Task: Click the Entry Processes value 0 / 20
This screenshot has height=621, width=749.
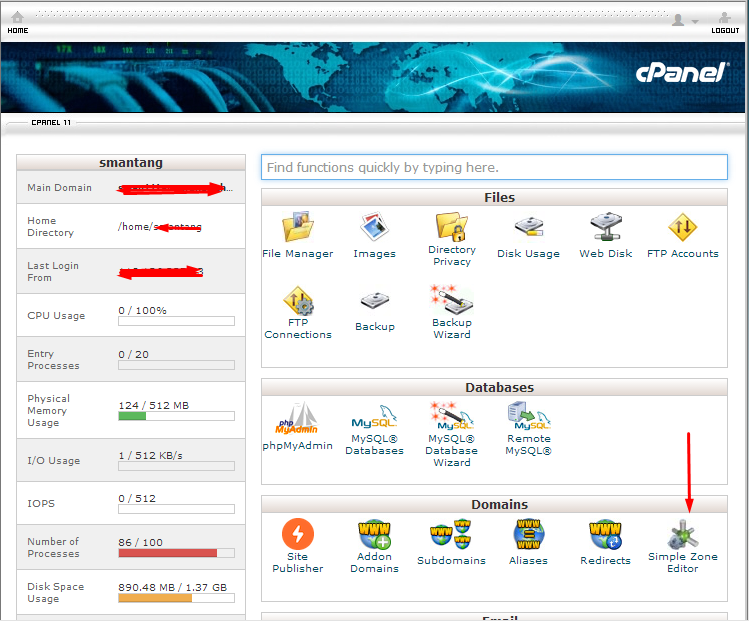Action: pyautogui.click(x=134, y=354)
